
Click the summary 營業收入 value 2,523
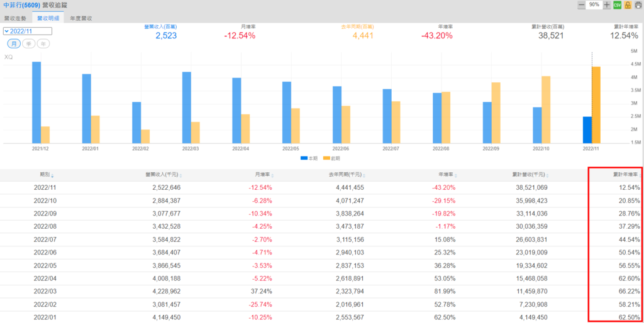(x=166, y=36)
